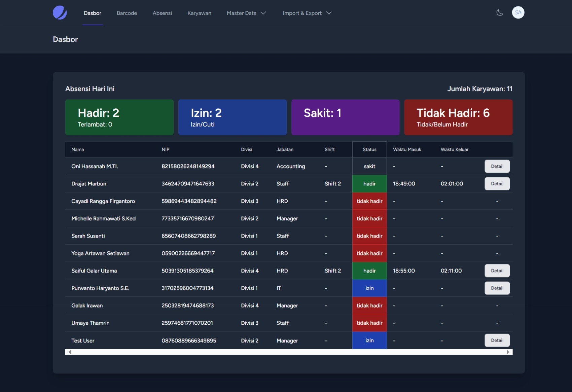Toggle dark mode with the moon icon
572x392 pixels.
pos(500,13)
